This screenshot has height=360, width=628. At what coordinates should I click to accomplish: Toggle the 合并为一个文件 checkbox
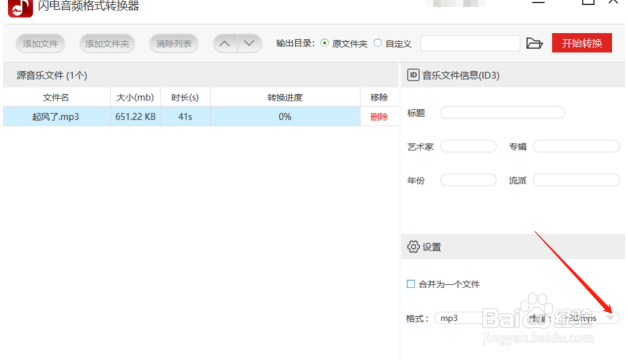[x=411, y=284]
